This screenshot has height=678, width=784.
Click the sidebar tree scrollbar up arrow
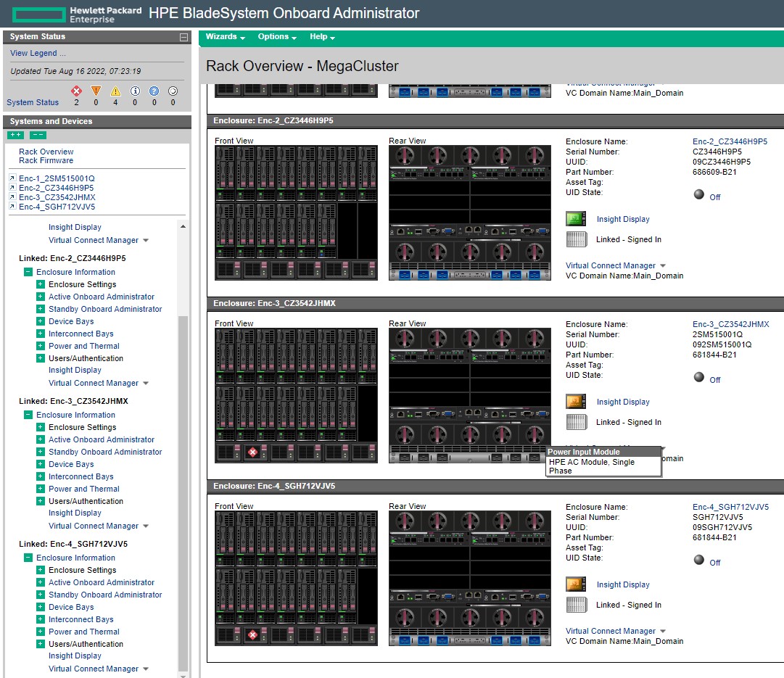(x=183, y=226)
